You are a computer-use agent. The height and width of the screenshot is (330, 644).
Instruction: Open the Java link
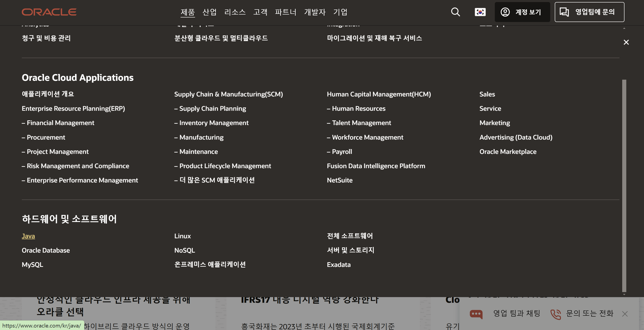tap(28, 236)
